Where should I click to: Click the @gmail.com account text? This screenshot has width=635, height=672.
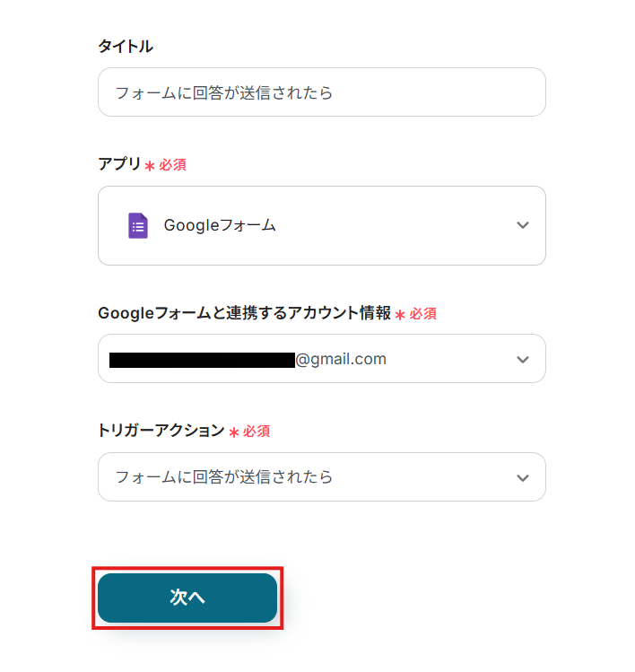(341, 359)
